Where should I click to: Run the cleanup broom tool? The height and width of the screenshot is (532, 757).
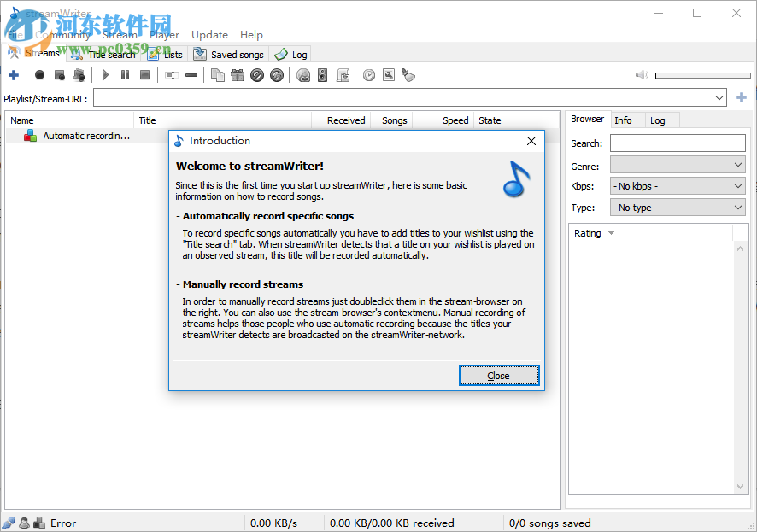click(408, 75)
